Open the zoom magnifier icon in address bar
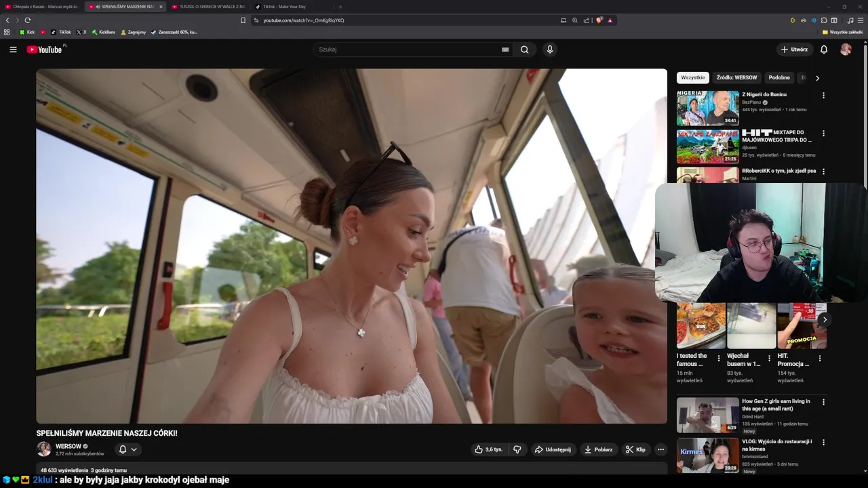This screenshot has width=868, height=488. click(x=575, y=20)
